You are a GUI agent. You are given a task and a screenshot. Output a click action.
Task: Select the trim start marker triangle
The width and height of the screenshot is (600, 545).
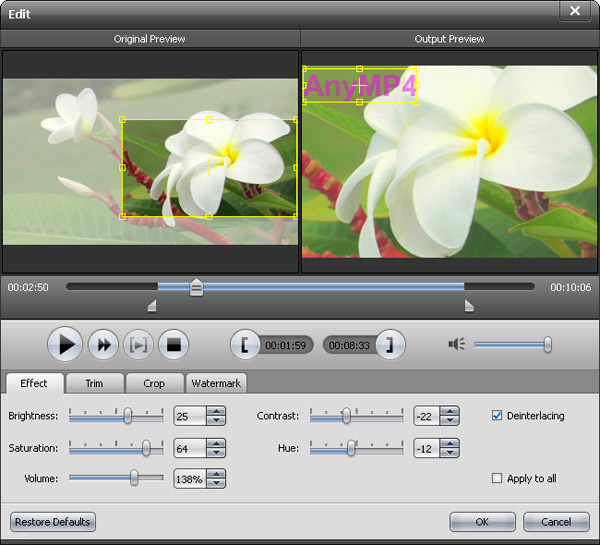[152, 306]
